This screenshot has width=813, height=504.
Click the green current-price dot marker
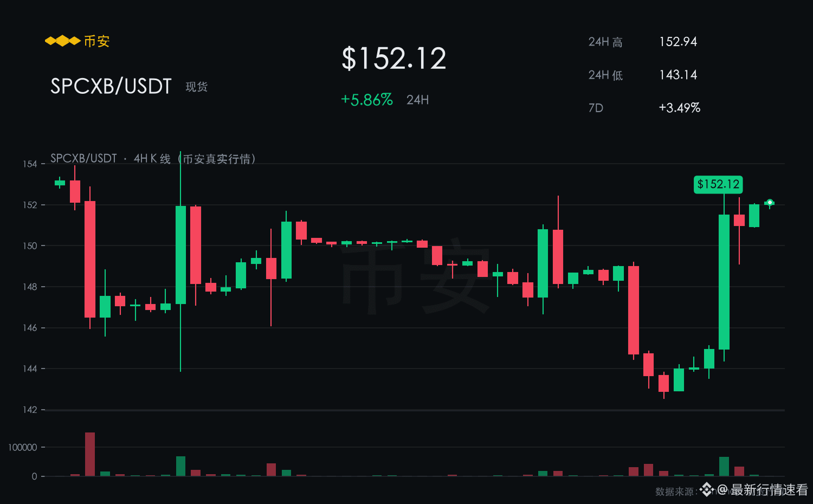coord(770,203)
